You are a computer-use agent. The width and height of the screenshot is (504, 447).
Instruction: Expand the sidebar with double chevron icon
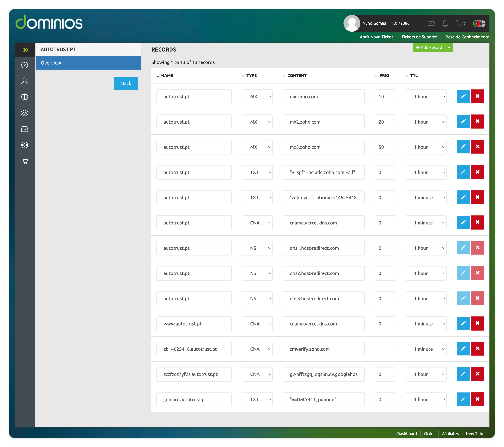[26, 50]
